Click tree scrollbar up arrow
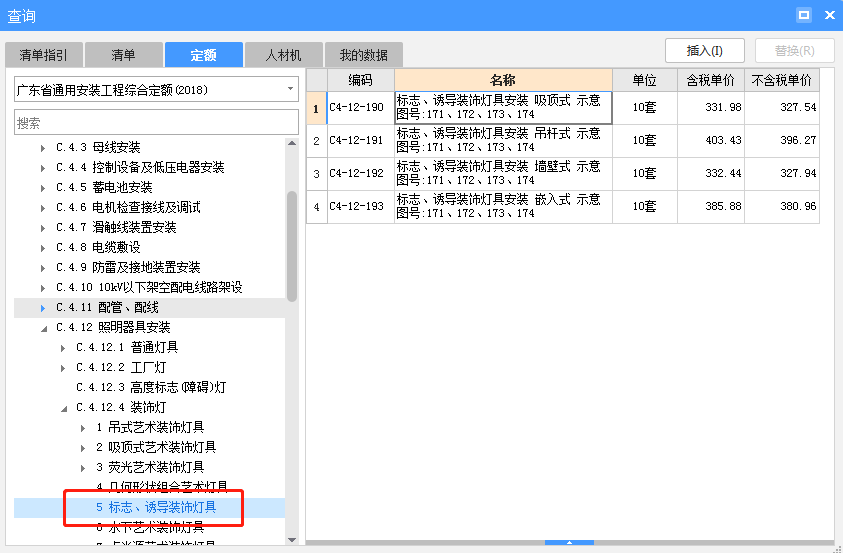This screenshot has width=843, height=553. coord(292,143)
